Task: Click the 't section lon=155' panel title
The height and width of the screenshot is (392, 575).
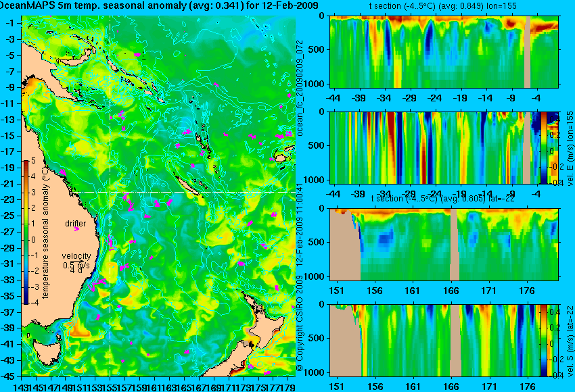Action: pyautogui.click(x=442, y=6)
